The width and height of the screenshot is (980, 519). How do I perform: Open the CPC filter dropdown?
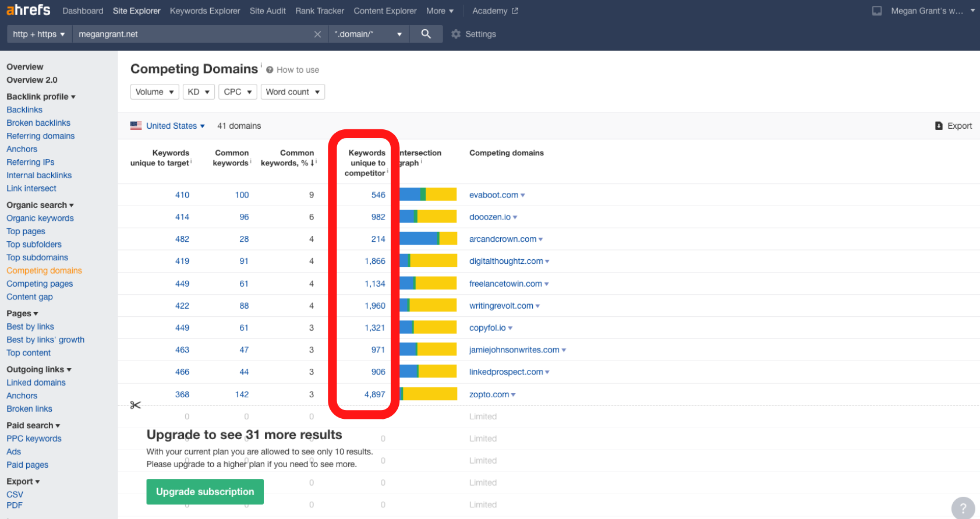point(238,92)
